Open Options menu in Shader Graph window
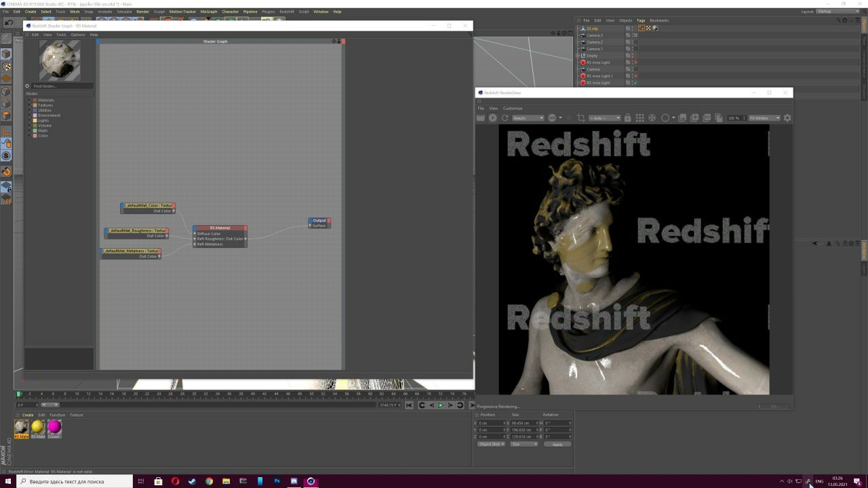868x488 pixels. point(78,35)
